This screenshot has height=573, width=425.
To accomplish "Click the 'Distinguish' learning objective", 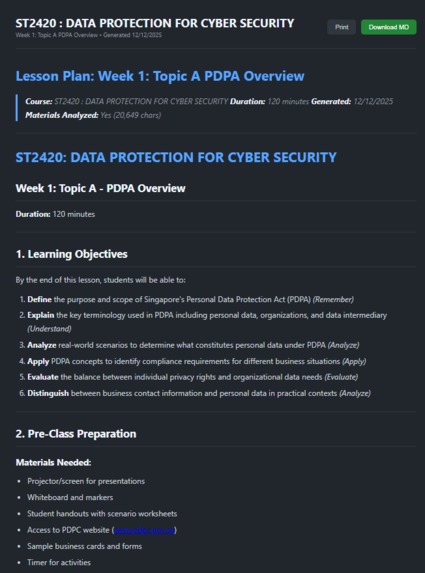I will 199,393.
